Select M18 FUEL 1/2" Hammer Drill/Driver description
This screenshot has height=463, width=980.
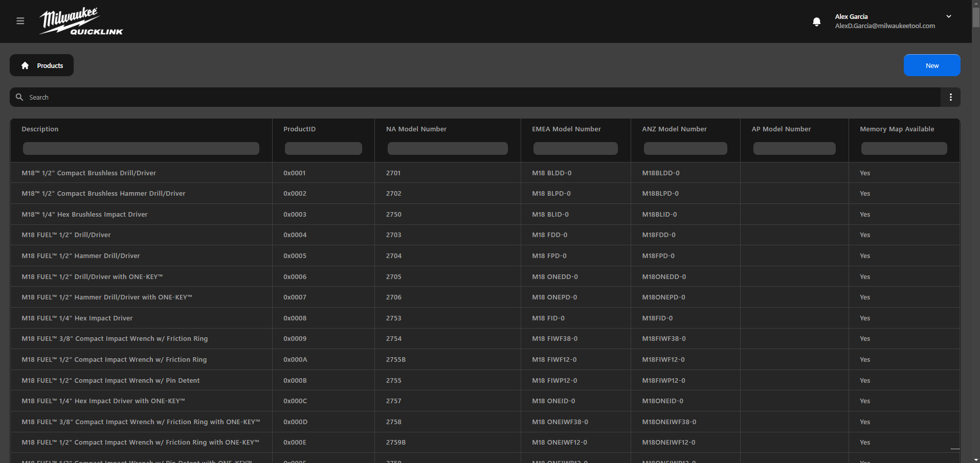click(x=81, y=256)
